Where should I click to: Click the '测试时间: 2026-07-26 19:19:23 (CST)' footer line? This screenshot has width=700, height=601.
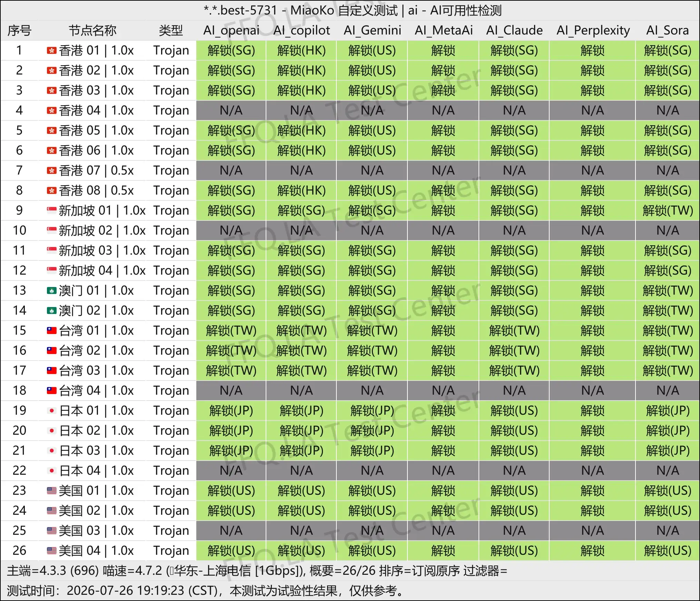click(206, 591)
